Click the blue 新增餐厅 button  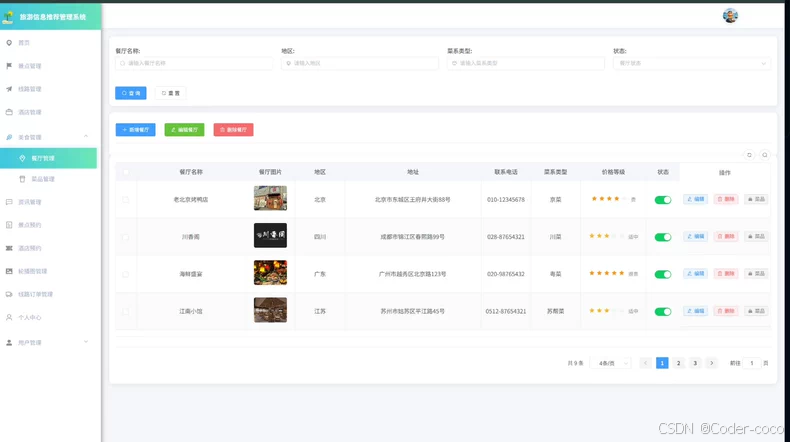tap(136, 130)
